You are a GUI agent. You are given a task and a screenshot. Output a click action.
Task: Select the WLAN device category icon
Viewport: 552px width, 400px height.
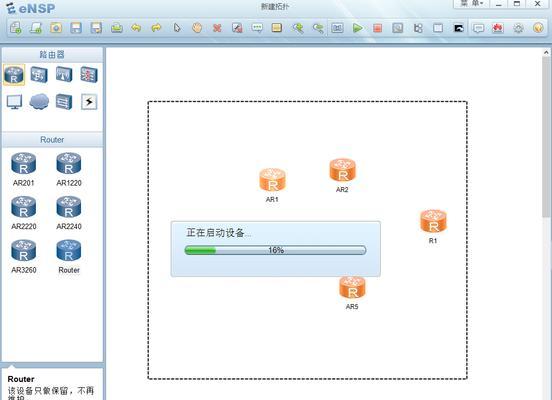(64, 74)
